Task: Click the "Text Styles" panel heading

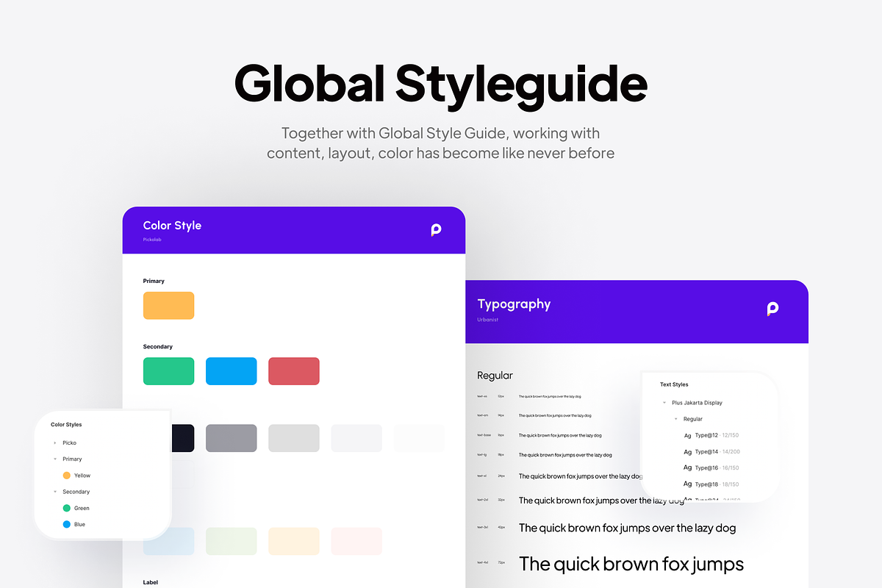Action: pyautogui.click(x=674, y=384)
